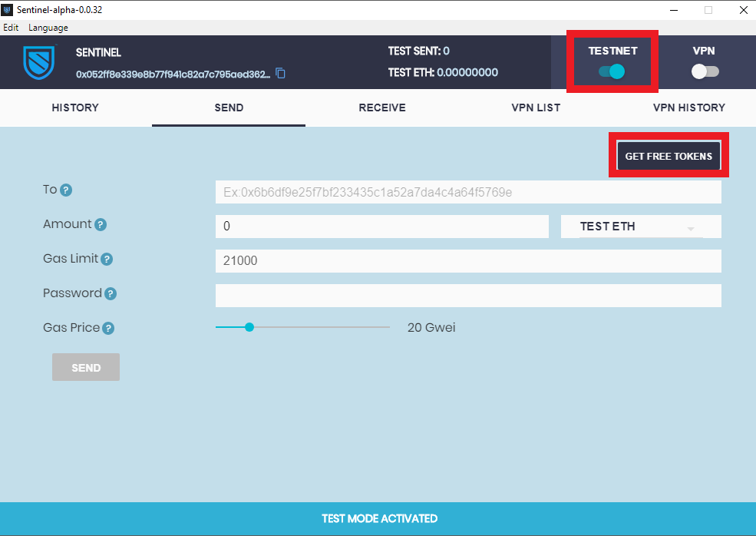Click the Sentinel shield logo
The width and height of the screenshot is (756, 536).
click(39, 61)
